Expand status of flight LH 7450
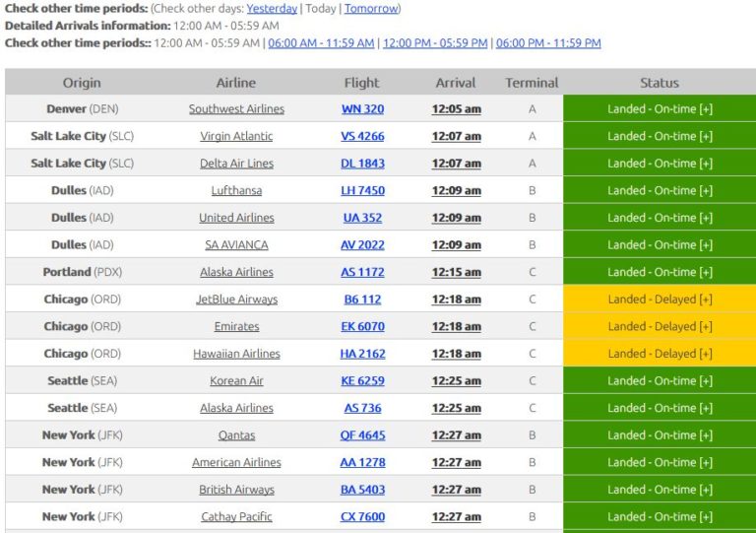Image resolution: width=756 pixels, height=533 pixels. coord(660,190)
